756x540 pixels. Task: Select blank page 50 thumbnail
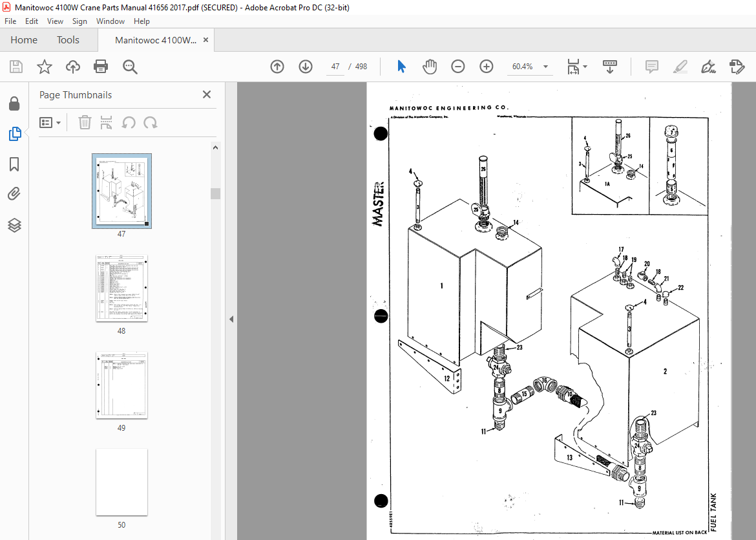pos(121,482)
